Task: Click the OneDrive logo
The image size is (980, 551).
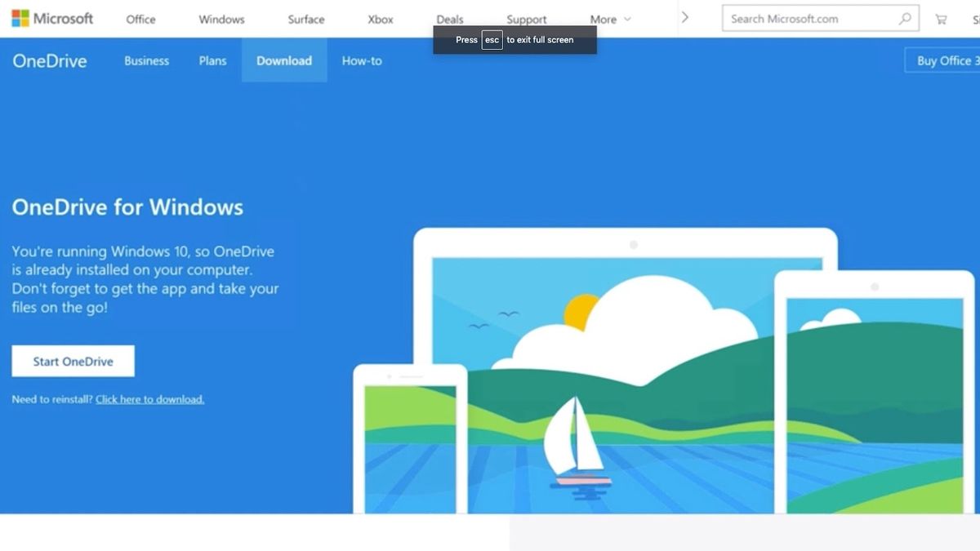Action: click(49, 60)
